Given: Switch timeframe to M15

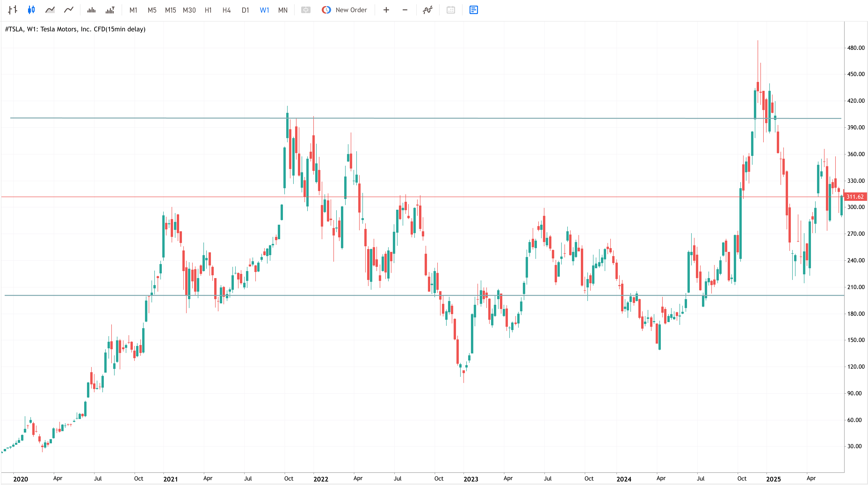Looking at the screenshot, I should click(x=170, y=10).
